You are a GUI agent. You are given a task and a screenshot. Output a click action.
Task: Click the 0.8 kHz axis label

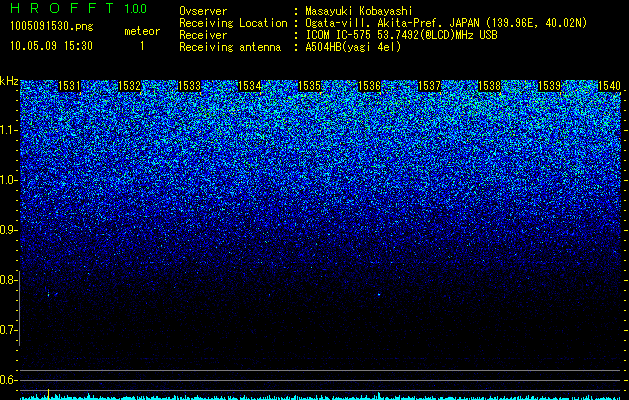pyautogui.click(x=8, y=280)
